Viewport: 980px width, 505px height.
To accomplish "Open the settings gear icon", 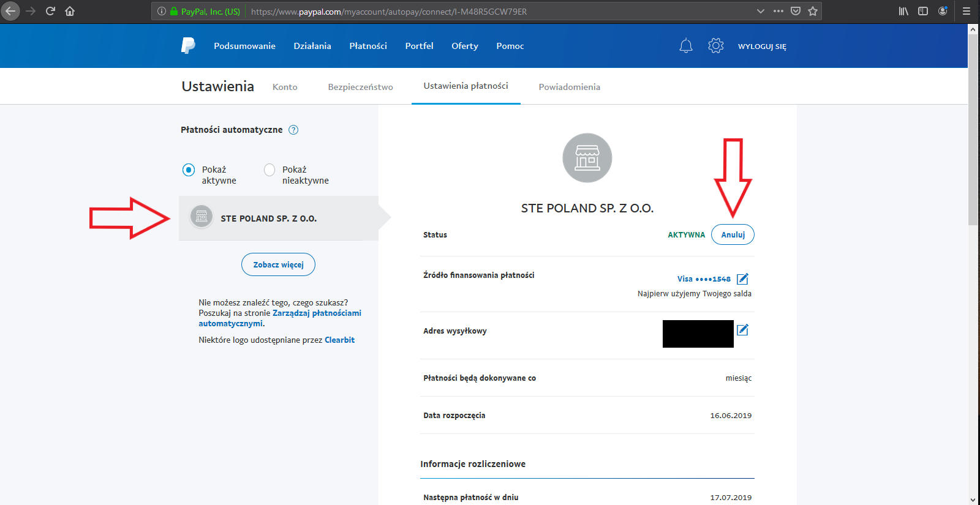I will [716, 46].
